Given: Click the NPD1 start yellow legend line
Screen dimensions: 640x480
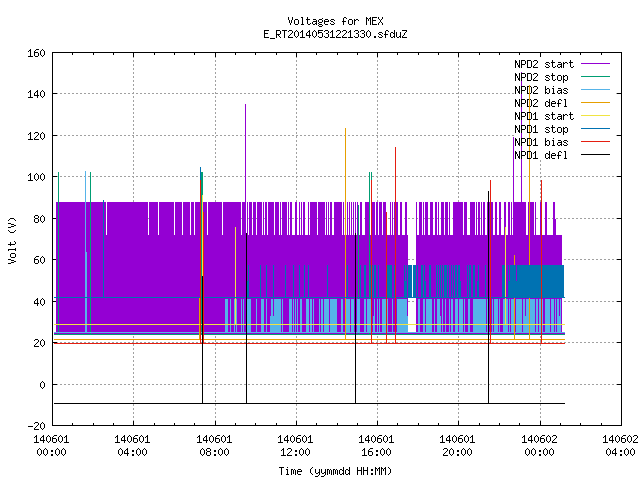Looking at the screenshot, I should pos(595,116).
